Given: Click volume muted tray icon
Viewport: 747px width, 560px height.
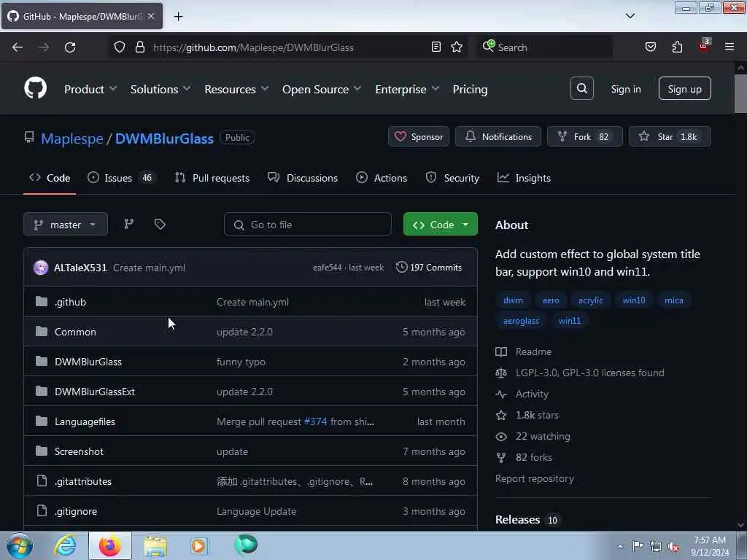Looking at the screenshot, I should coord(673,546).
